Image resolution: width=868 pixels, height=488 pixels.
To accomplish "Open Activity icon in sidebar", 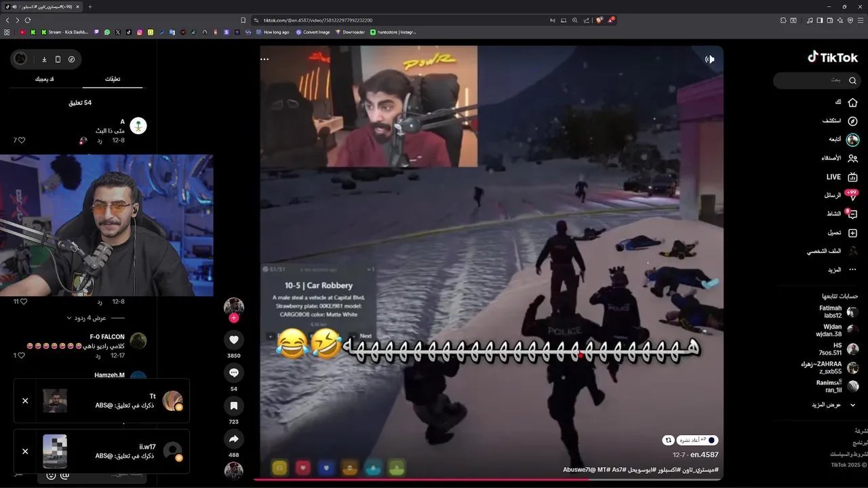I will pos(852,214).
